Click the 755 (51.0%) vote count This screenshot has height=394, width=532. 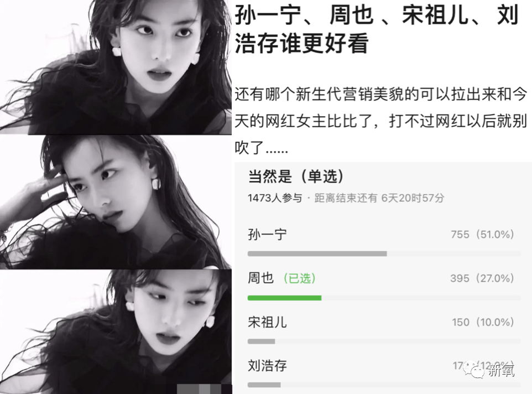pyautogui.click(x=482, y=234)
